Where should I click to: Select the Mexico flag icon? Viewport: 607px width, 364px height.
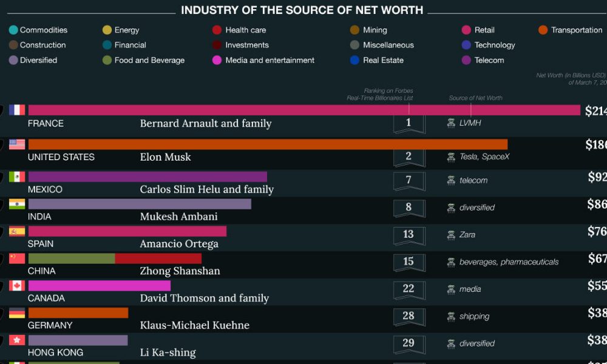click(x=16, y=177)
